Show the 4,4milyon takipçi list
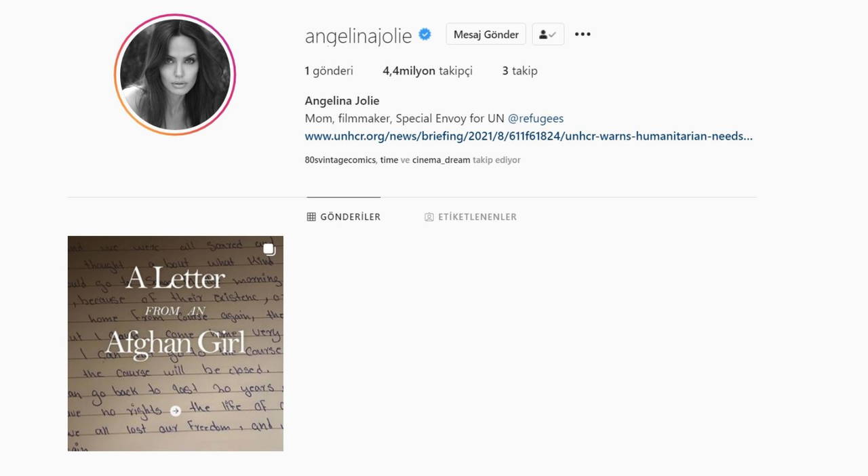Image resolution: width=868 pixels, height=476 pixels. coord(427,71)
